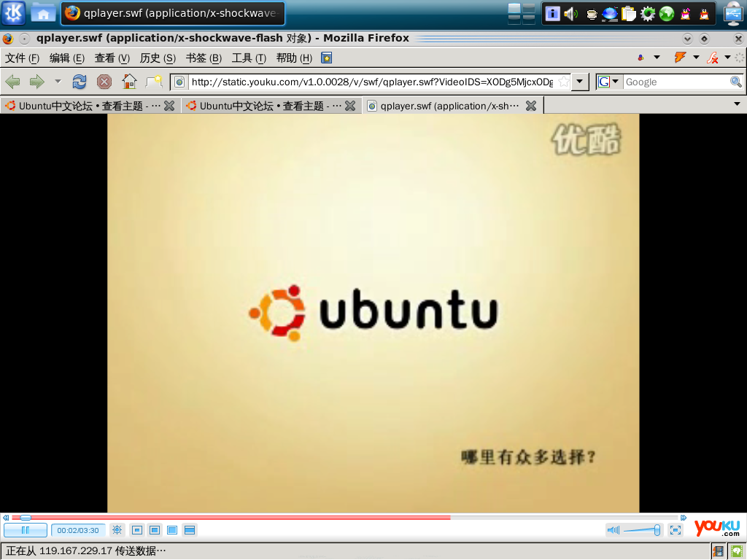The height and width of the screenshot is (560, 747).
Task: Click the site identity icon in address bar
Action: tap(179, 82)
